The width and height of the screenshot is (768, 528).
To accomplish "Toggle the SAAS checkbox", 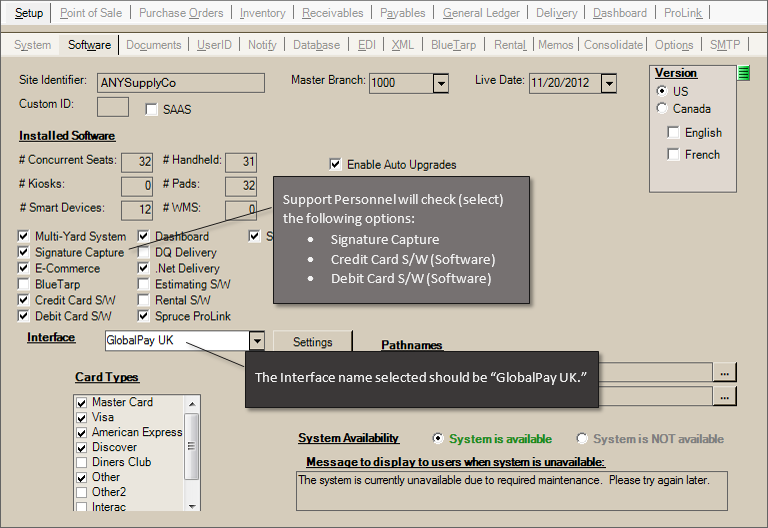I will pos(151,110).
